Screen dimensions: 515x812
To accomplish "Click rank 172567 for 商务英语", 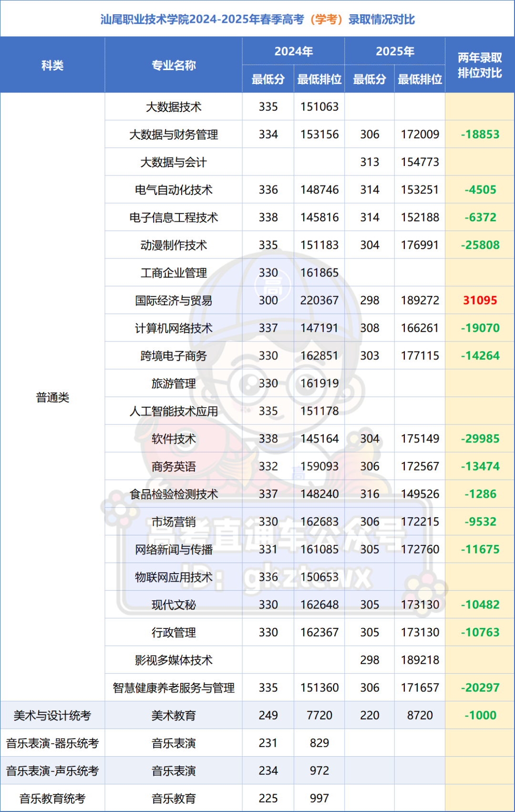I will (420, 466).
